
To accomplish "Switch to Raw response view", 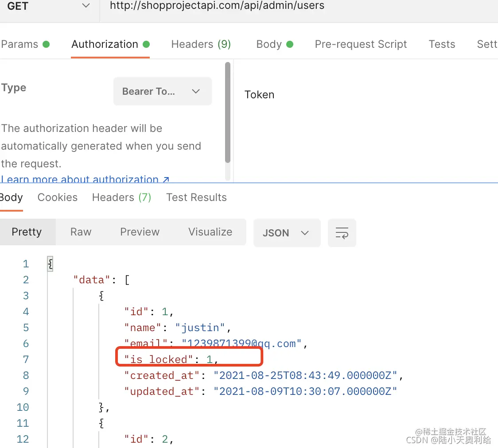I will (x=81, y=232).
